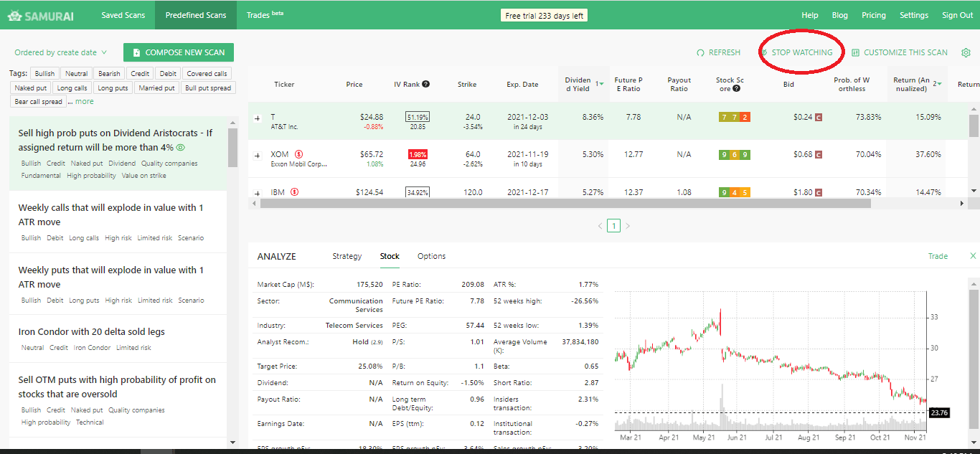
Task: Click the table's horizontal scroll-right arrow
Action: pyautogui.click(x=962, y=203)
